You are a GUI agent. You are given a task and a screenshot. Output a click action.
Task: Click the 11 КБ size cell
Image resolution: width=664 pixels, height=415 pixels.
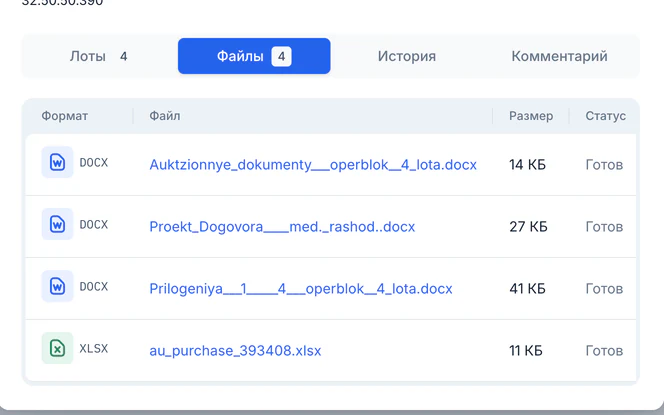(x=526, y=351)
